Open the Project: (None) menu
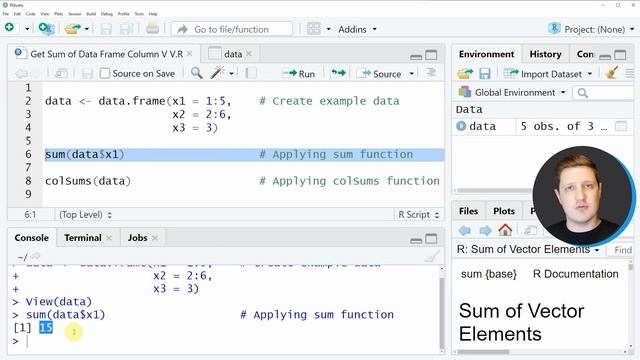Viewport: 640px width, 360px height. coord(591,29)
